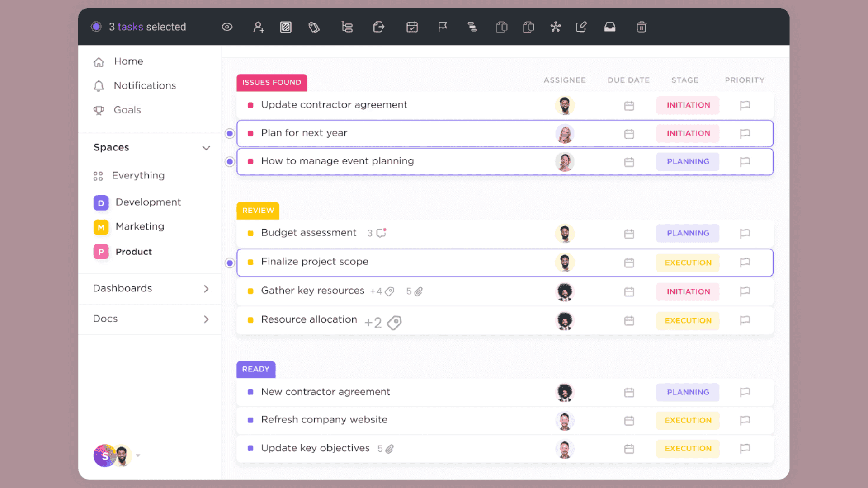Click the tag icon on Gather key resources

pos(389,291)
